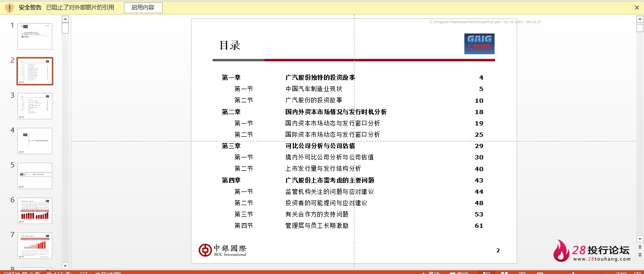Screen dimensions: 644x274
Task: Click thumbnail panel scroll-down arrow
Action: [65, 266]
